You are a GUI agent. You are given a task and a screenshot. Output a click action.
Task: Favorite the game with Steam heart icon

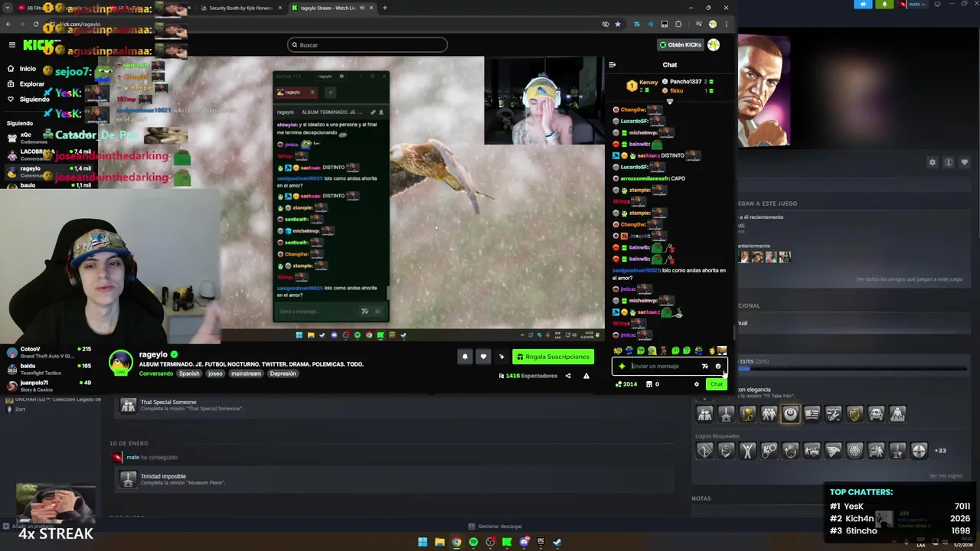click(x=965, y=162)
